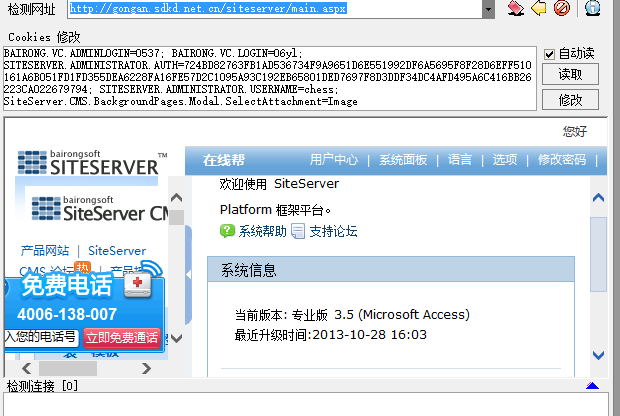Viewport: 620px width, 416px height.
Task: Click the blue globe icon in toolbar
Action: [592, 8]
